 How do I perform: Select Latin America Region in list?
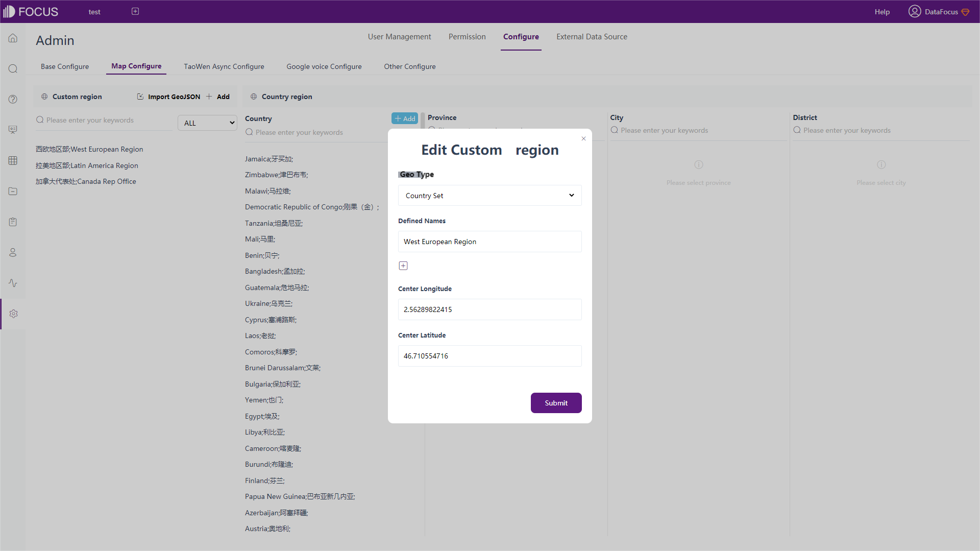(87, 165)
